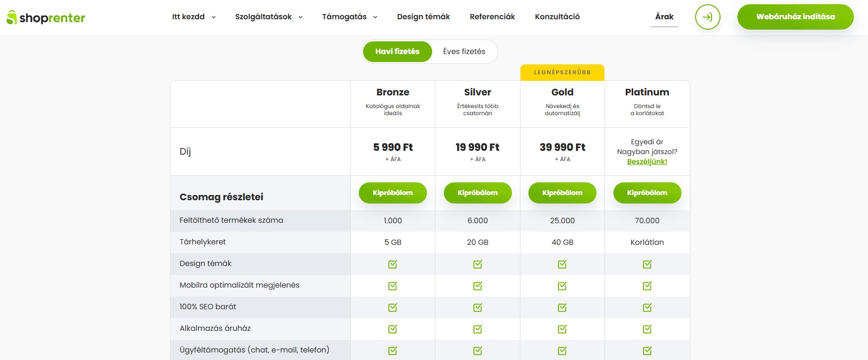The width and height of the screenshot is (868, 360).
Task: Click Silver checkmark in 100% SEO barát row
Action: [478, 307]
